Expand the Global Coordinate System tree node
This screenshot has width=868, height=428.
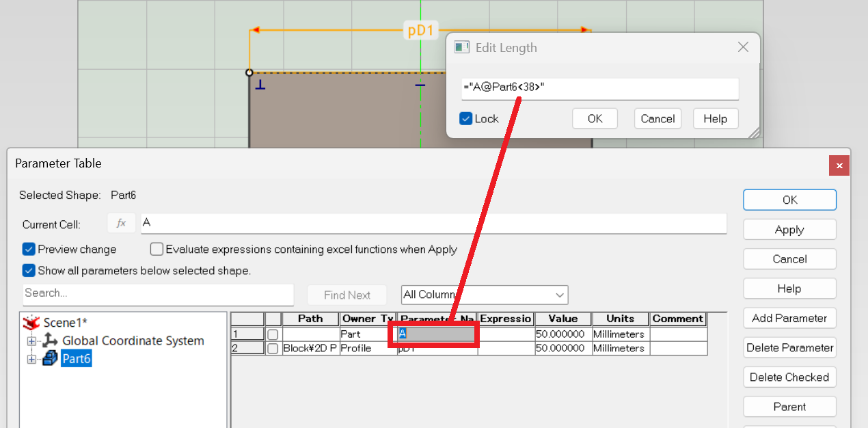(31, 340)
